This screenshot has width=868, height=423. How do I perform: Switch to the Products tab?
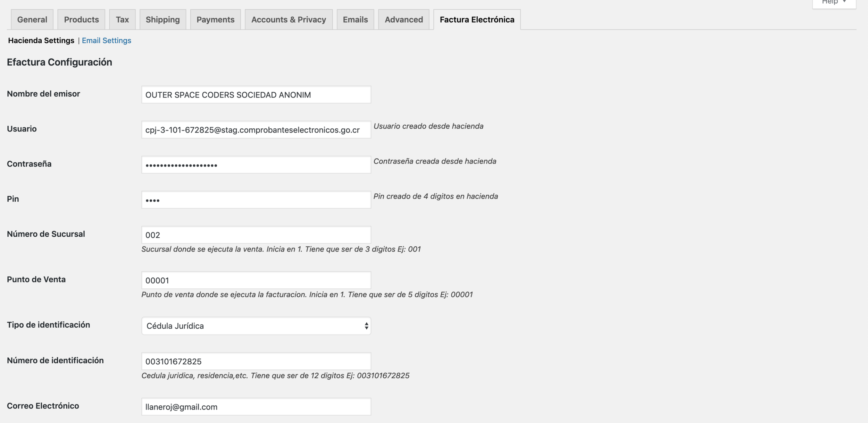pos(81,19)
